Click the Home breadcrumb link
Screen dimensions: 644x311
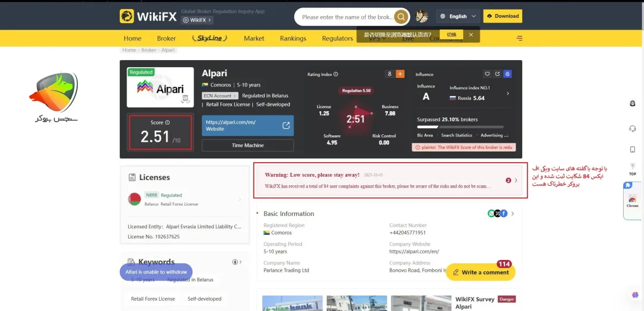pos(129,50)
